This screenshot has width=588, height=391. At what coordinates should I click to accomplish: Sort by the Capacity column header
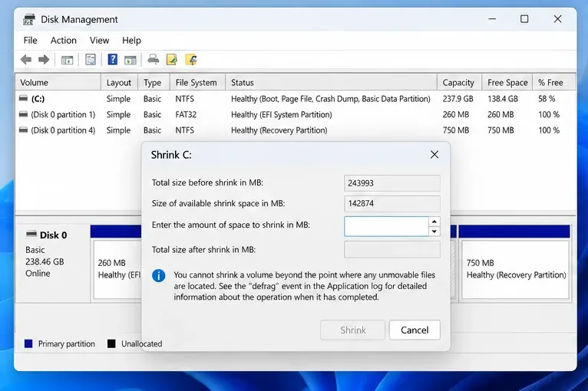pos(459,82)
